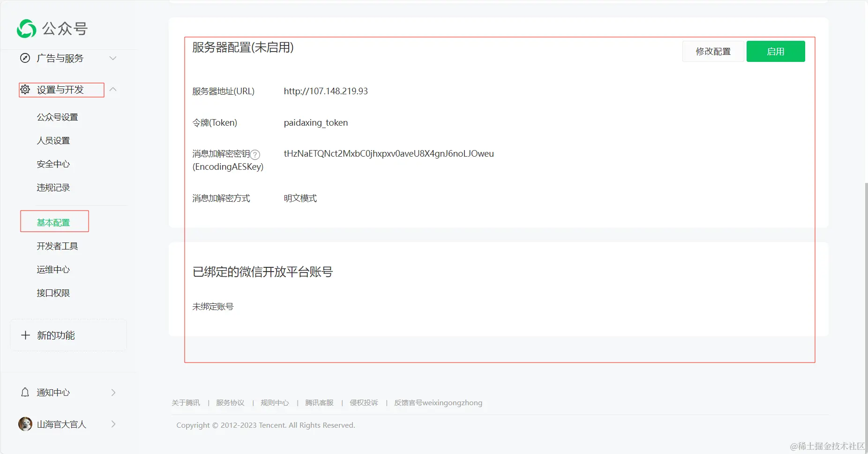The image size is (868, 454).
Task: Click the 令牌(Token) label
Action: click(x=215, y=123)
